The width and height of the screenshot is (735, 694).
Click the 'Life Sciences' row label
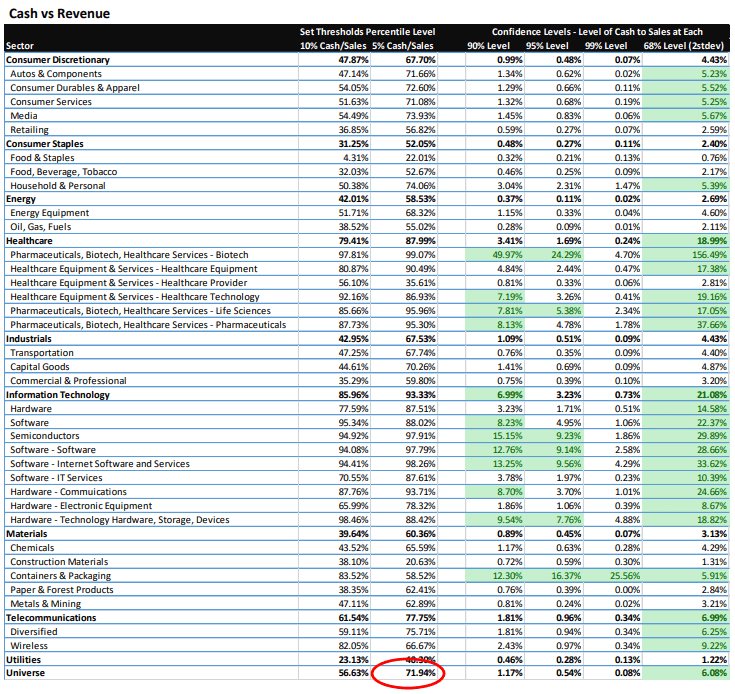(x=141, y=311)
